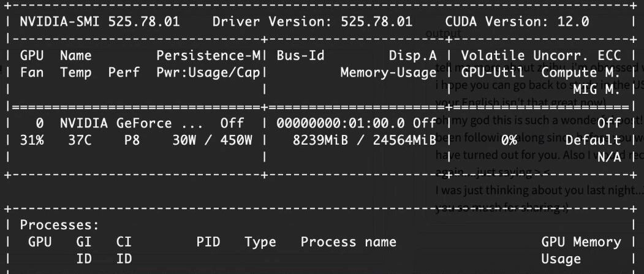Click the Process name column header
Viewport: 644px width, 274px height.
click(x=349, y=242)
